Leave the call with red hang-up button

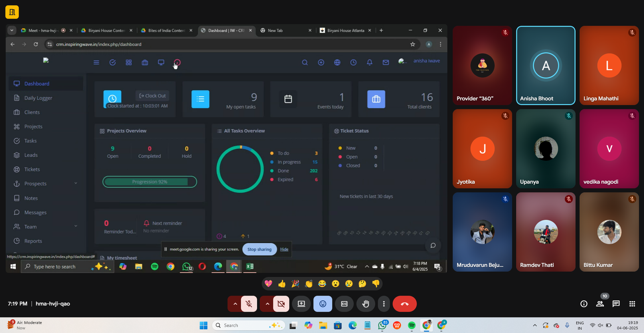coord(405,304)
